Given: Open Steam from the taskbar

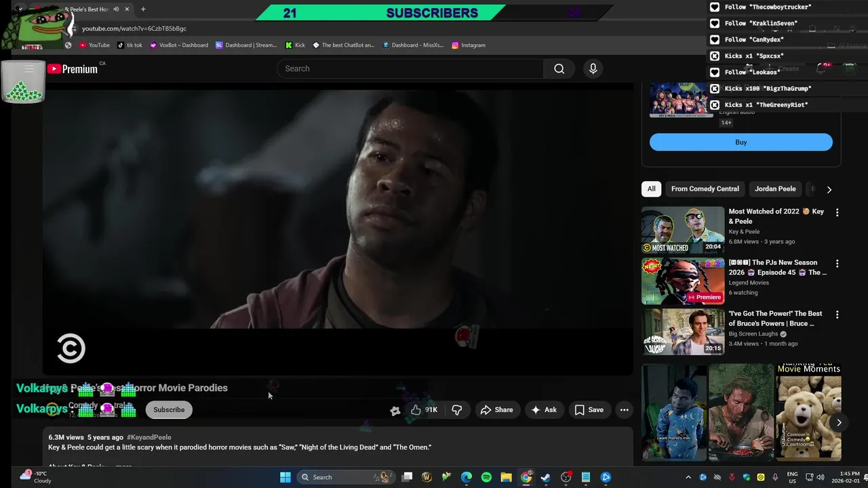Looking at the screenshot, I should click(x=546, y=477).
